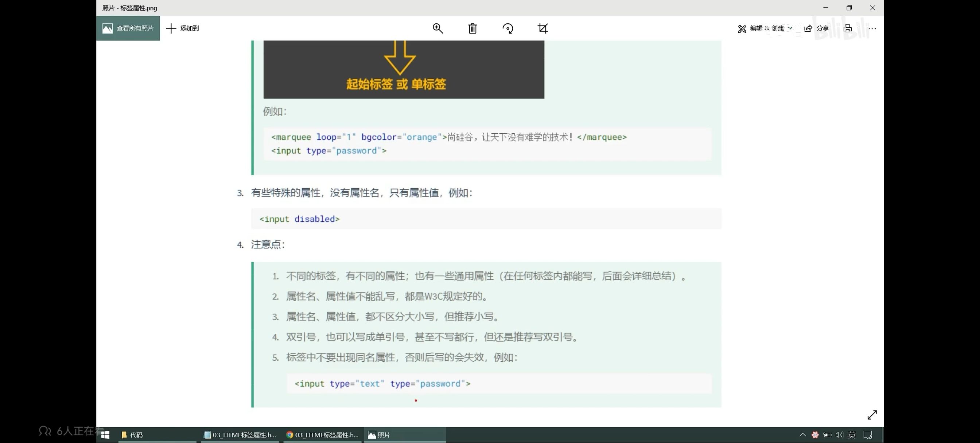Mute volume via the speaker tray icon
980x443 pixels.
(840, 435)
